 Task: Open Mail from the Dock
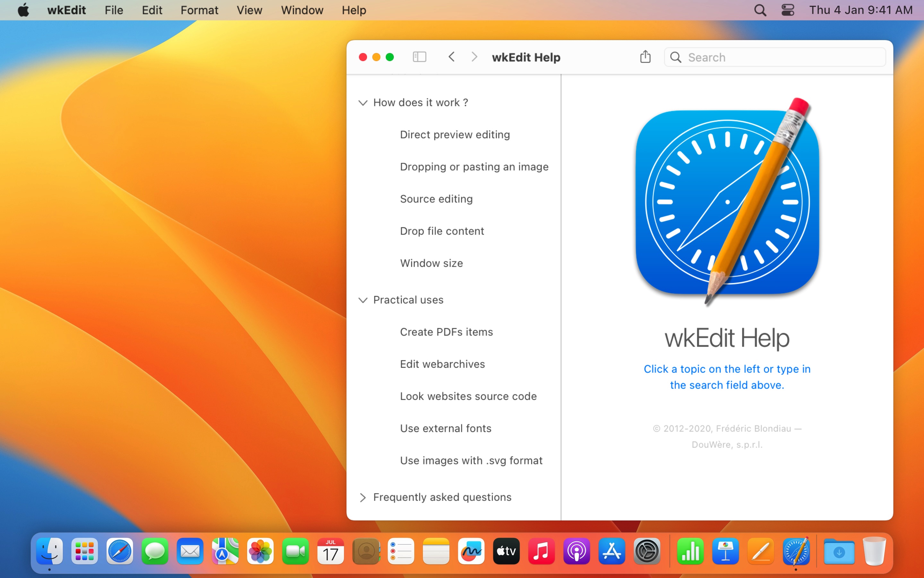pyautogui.click(x=190, y=551)
